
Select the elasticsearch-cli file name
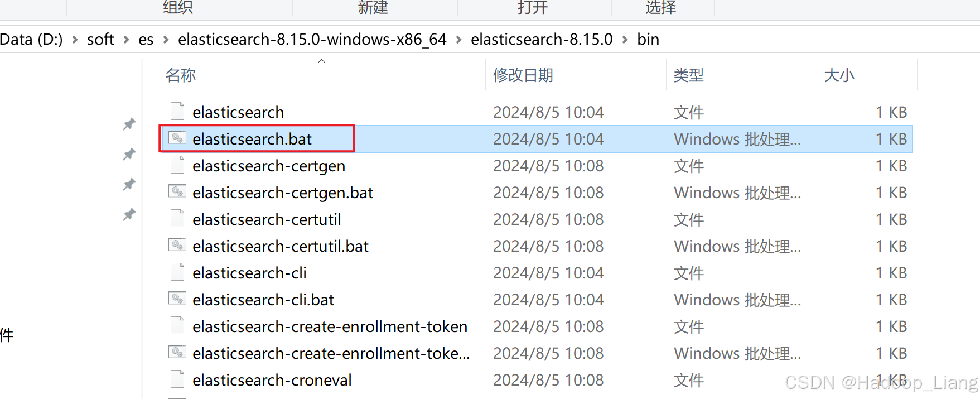click(x=249, y=273)
